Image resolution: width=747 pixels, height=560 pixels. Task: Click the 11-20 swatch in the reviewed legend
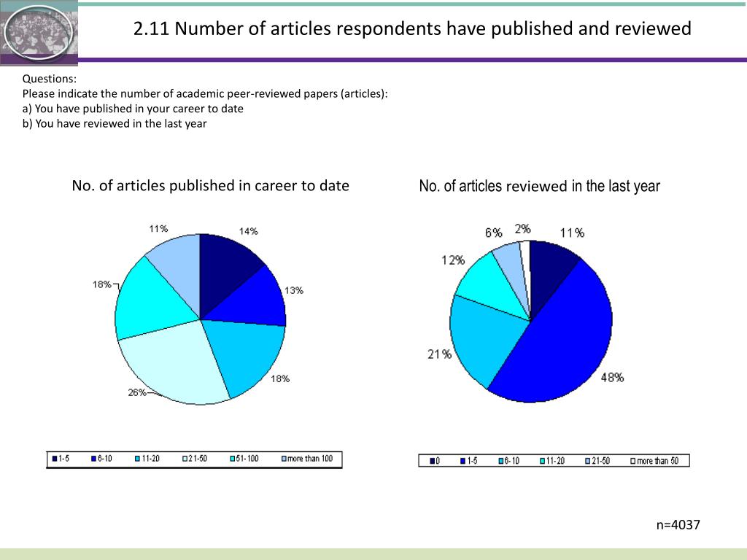[x=542, y=461]
